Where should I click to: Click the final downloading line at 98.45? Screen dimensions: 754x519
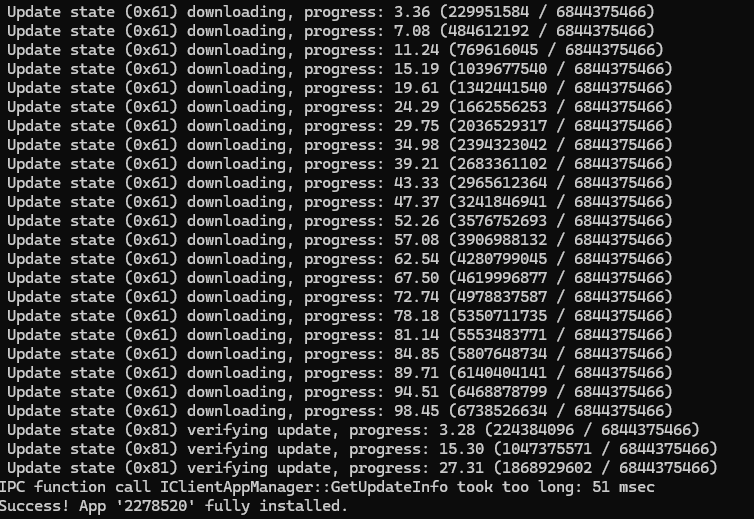pyautogui.click(x=339, y=411)
